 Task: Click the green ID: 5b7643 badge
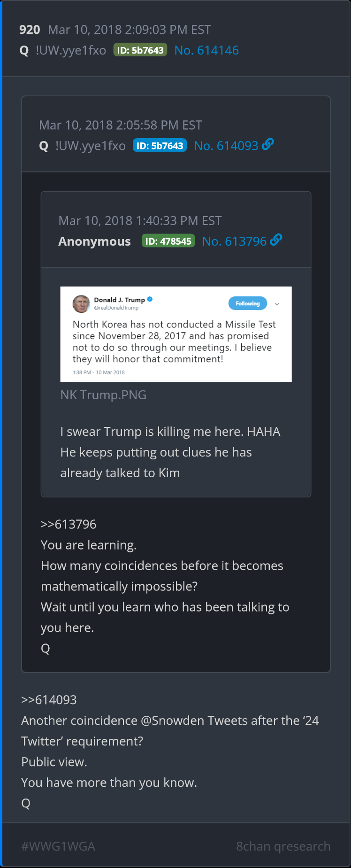coord(140,50)
